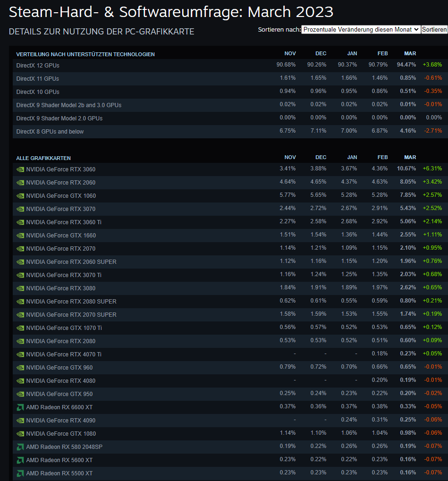Click AMD logo beside Radeon RX 5600 XT
Screen dimensions: 448x481
pyautogui.click(x=20, y=460)
